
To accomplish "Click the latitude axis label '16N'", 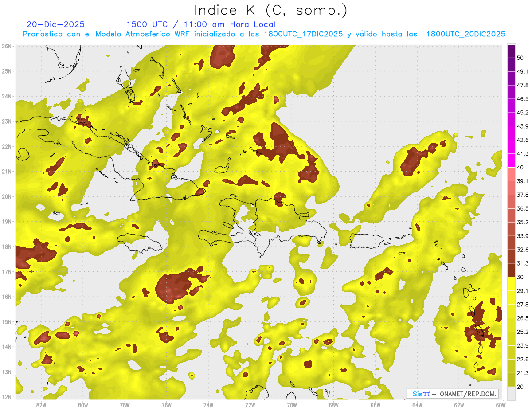I will click(x=6, y=297).
